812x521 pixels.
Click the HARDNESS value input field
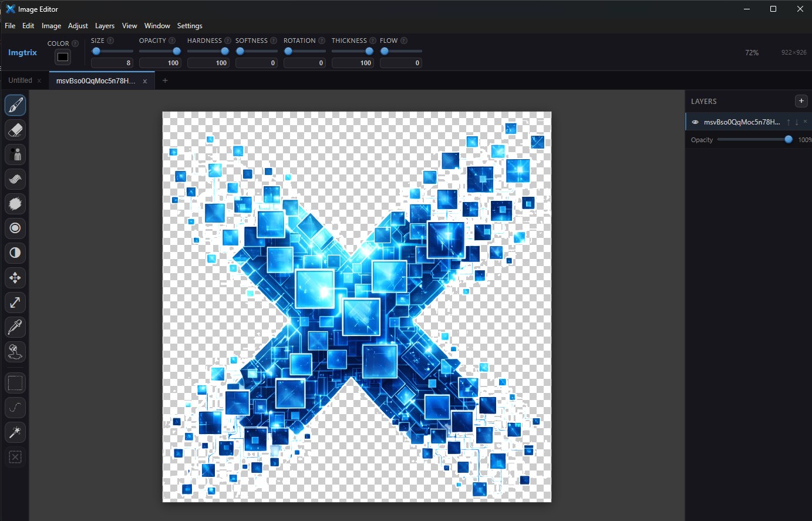pos(208,63)
